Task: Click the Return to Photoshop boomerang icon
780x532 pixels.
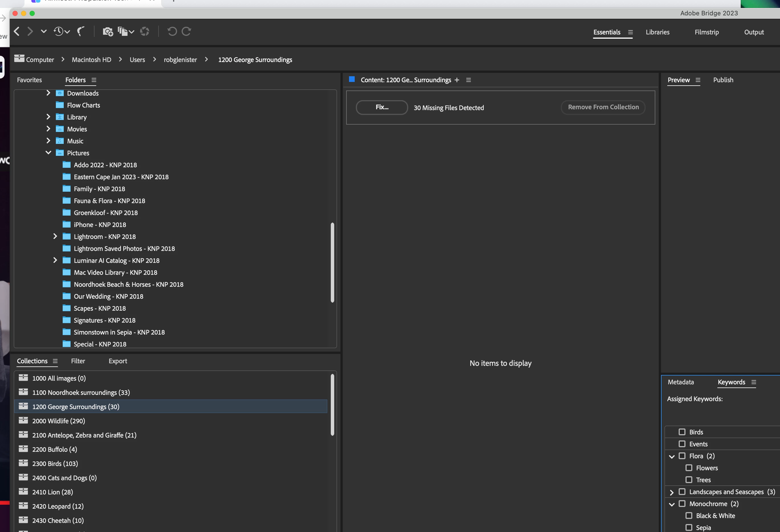Action: (x=81, y=32)
